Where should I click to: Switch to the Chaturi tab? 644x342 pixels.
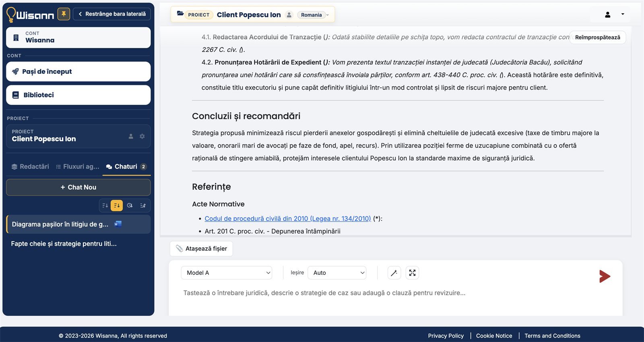[x=126, y=166]
